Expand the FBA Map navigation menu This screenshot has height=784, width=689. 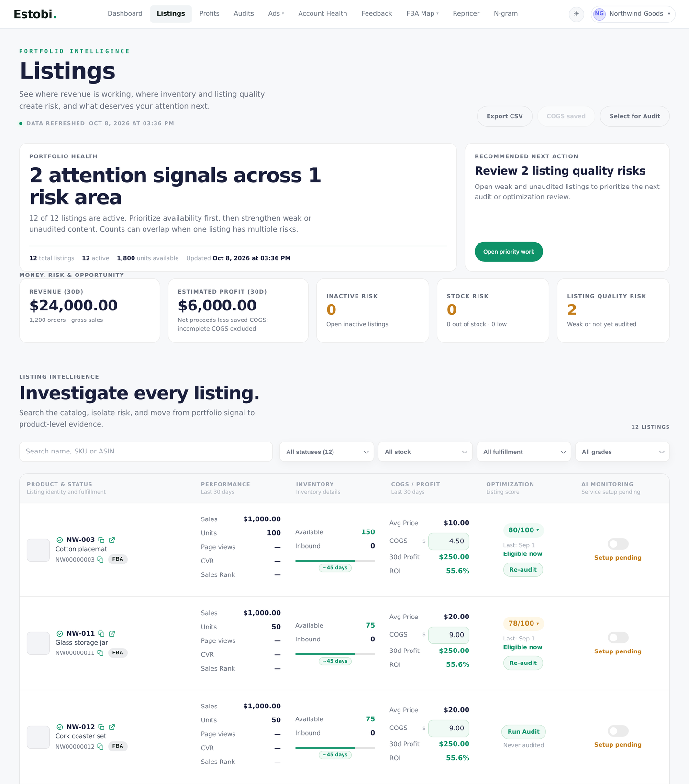point(422,14)
